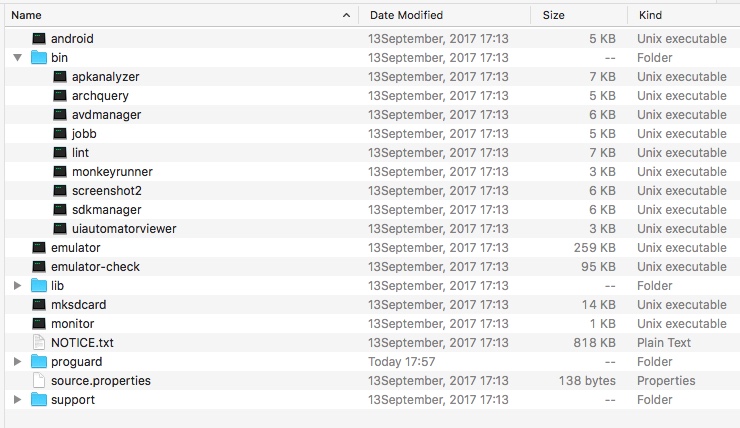This screenshot has height=428, width=740.
Task: Expand the support folder triangle
Action: pyautogui.click(x=17, y=400)
